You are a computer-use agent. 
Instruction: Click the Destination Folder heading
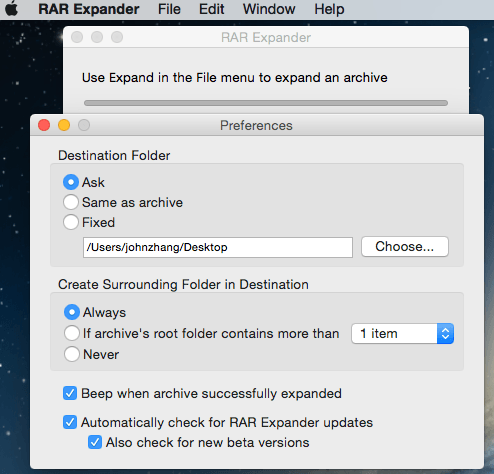(x=114, y=156)
